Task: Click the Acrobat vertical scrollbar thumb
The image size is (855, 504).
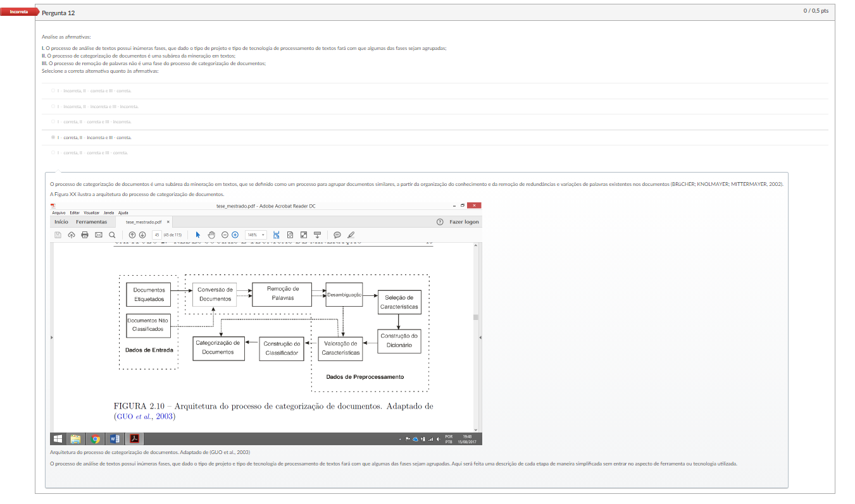Action: click(476, 317)
